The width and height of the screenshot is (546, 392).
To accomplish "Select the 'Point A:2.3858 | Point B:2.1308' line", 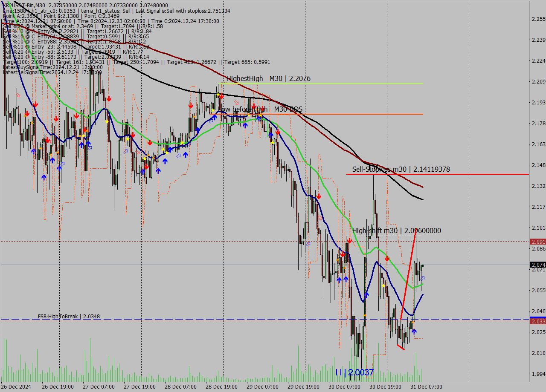I will coord(61,16).
